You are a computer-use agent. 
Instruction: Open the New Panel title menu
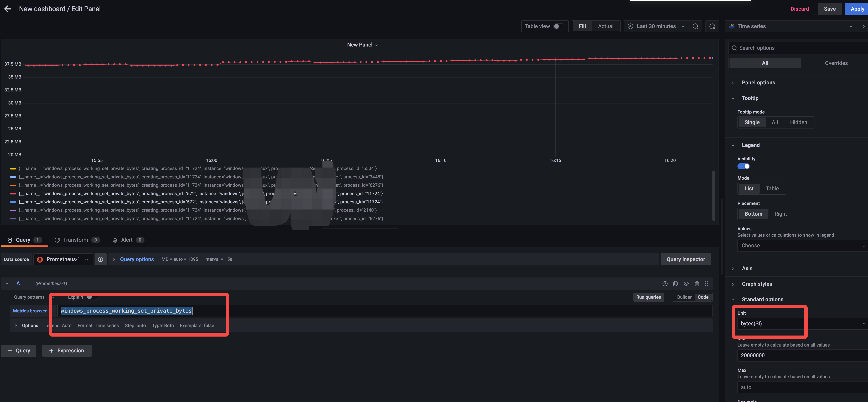(362, 45)
